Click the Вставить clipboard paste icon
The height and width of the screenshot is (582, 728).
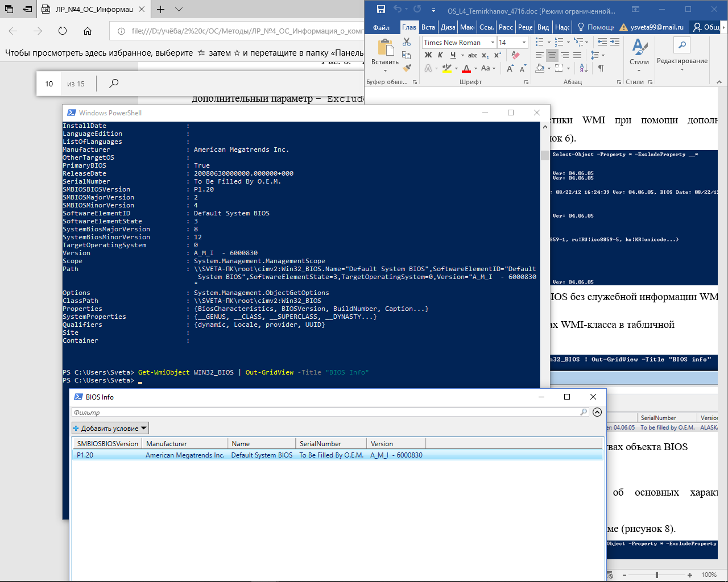(x=385, y=48)
